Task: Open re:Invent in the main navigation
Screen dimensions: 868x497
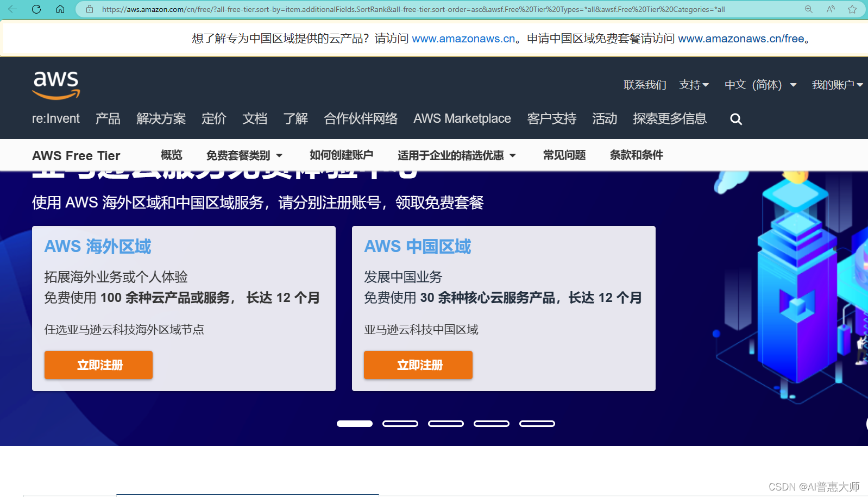Action: 56,118
